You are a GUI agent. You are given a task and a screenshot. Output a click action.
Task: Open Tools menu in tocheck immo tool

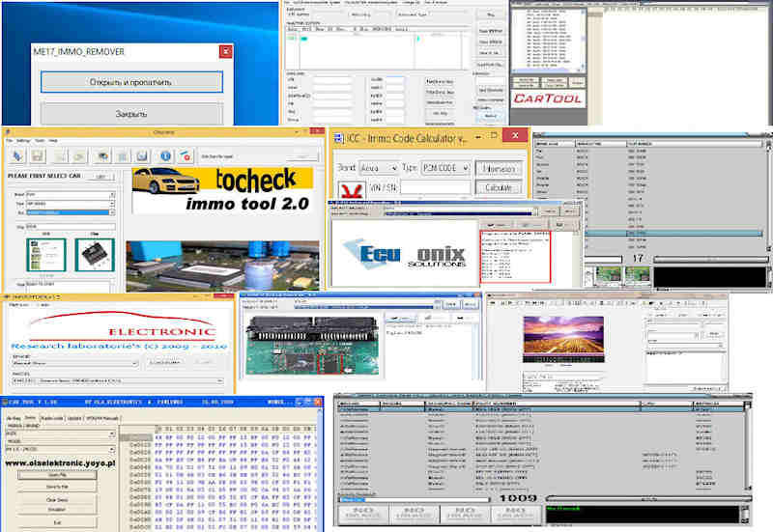[40, 141]
